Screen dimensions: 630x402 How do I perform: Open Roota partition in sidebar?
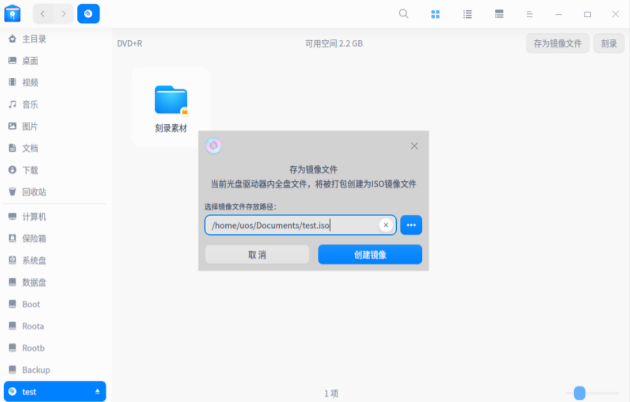click(x=55, y=326)
